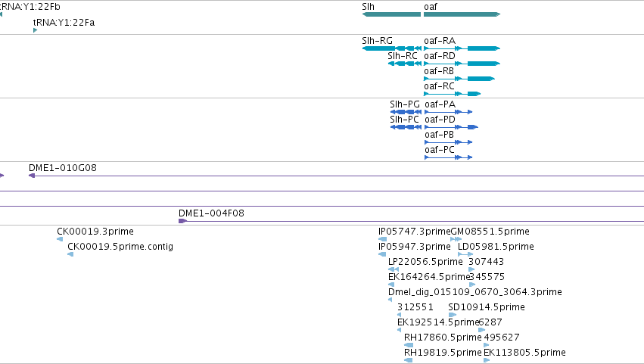
Task: Click the Slh-PG protein glyph
Action: tap(406, 112)
